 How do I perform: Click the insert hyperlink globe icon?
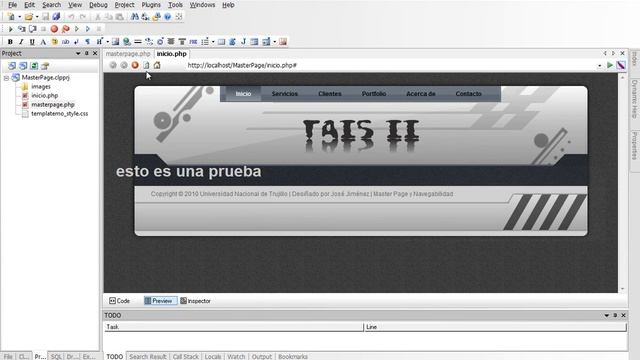(x=127, y=42)
